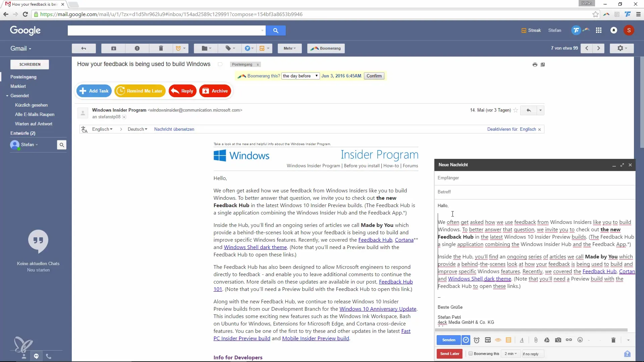The height and width of the screenshot is (362, 644).
Task: Search contacts in chat panel
Action: point(62,145)
